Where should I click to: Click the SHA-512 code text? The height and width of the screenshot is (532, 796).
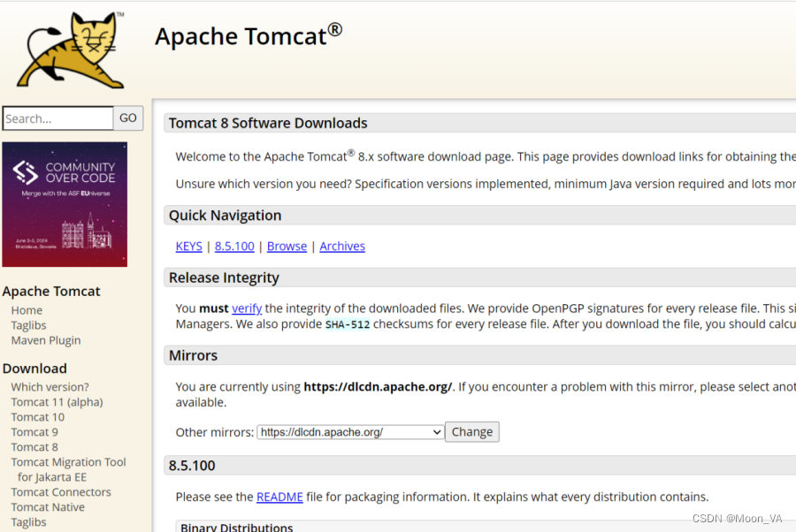point(348,324)
